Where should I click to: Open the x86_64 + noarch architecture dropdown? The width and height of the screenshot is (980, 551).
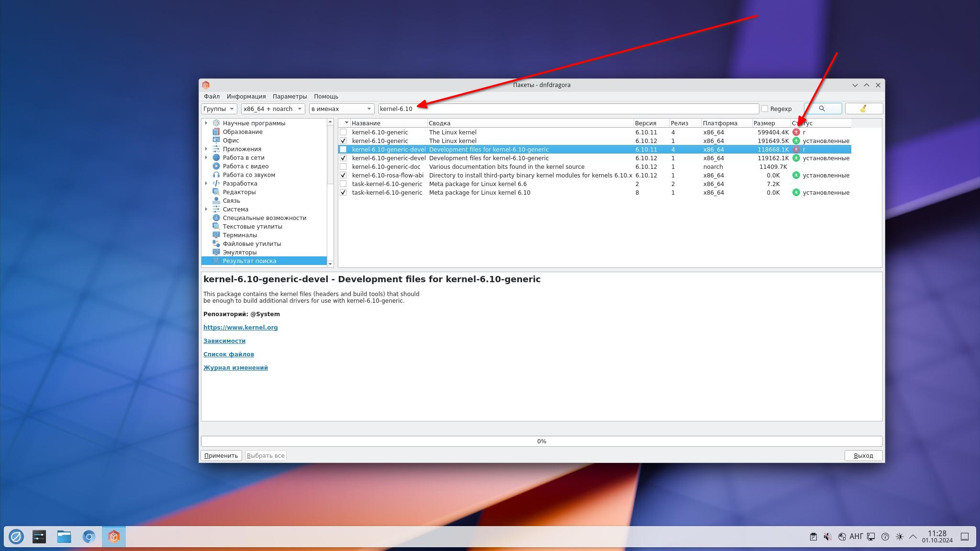coord(272,109)
